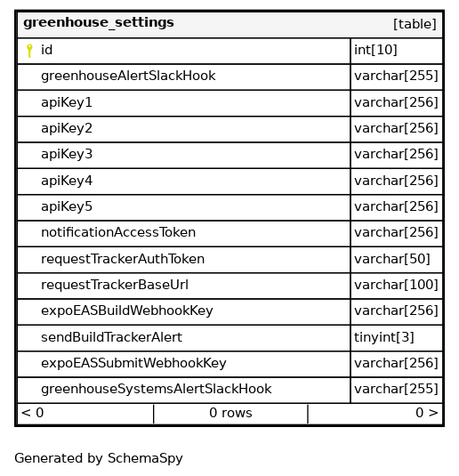Click the apiKey4 column row

coord(184,182)
